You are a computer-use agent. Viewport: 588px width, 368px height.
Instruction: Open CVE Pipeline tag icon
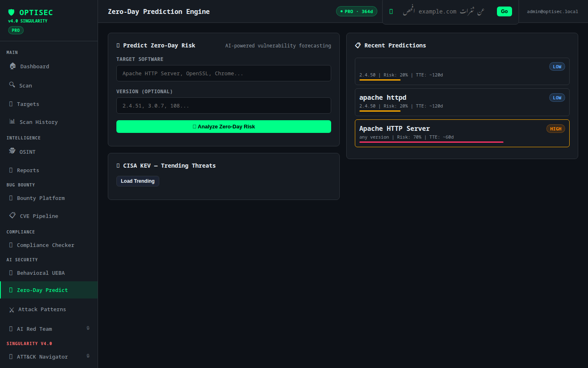click(13, 215)
